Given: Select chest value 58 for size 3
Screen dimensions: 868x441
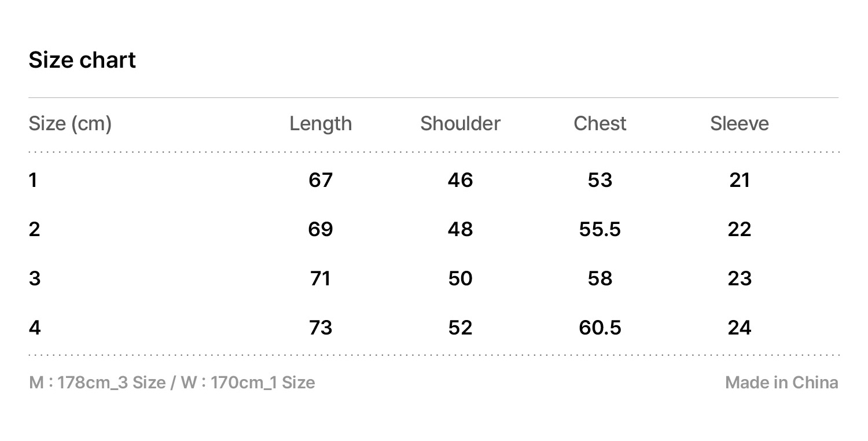Looking at the screenshot, I should coord(599,278).
